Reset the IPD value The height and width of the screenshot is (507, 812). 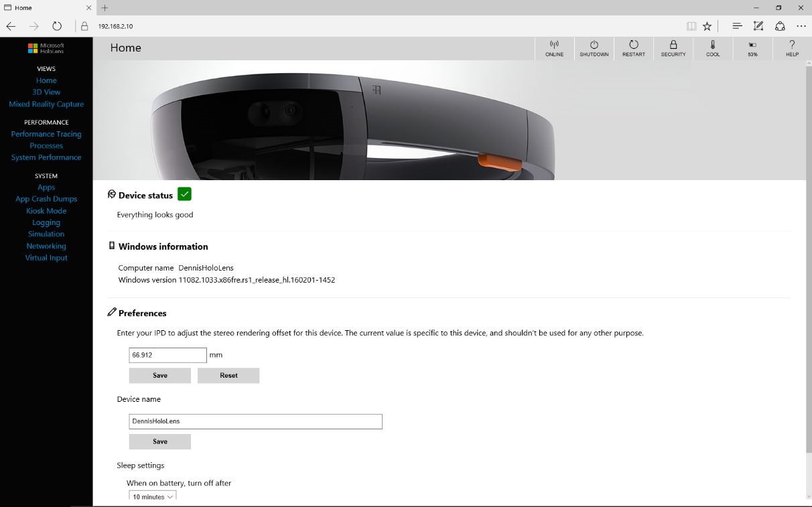click(x=228, y=375)
